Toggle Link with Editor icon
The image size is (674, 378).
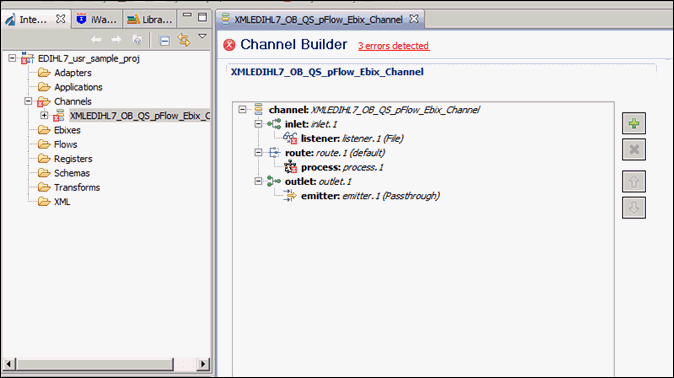(x=184, y=40)
